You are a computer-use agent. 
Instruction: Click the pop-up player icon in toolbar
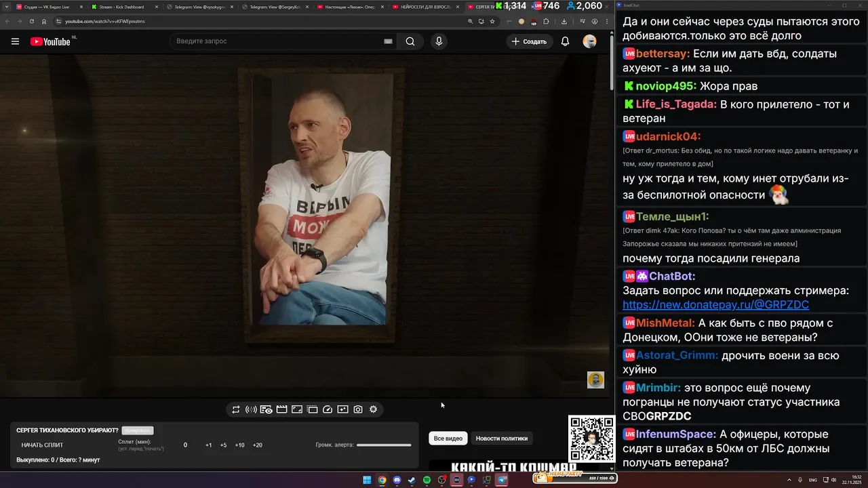click(312, 409)
